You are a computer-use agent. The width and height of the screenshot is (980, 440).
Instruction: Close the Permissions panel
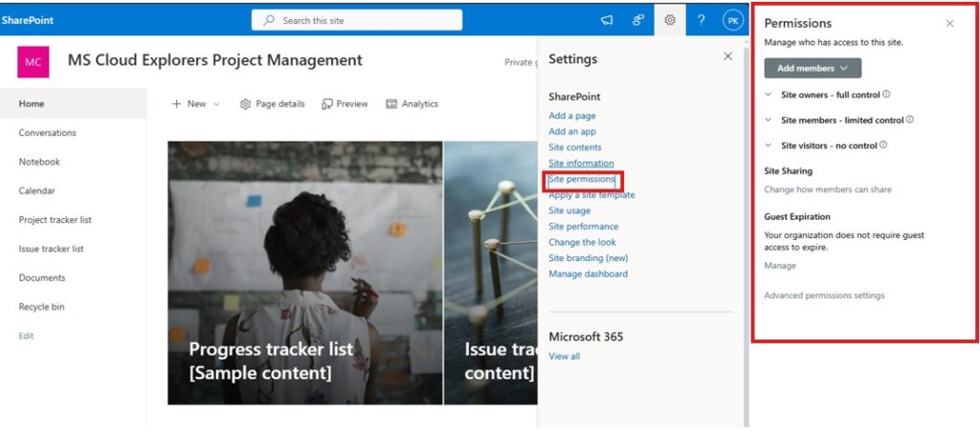(949, 24)
